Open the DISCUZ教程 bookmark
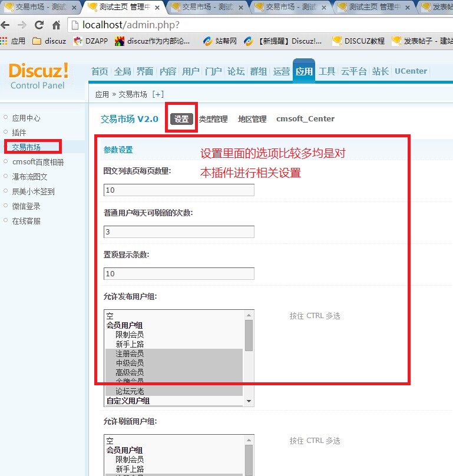Screen dimensions: 453x476 click(x=358, y=41)
